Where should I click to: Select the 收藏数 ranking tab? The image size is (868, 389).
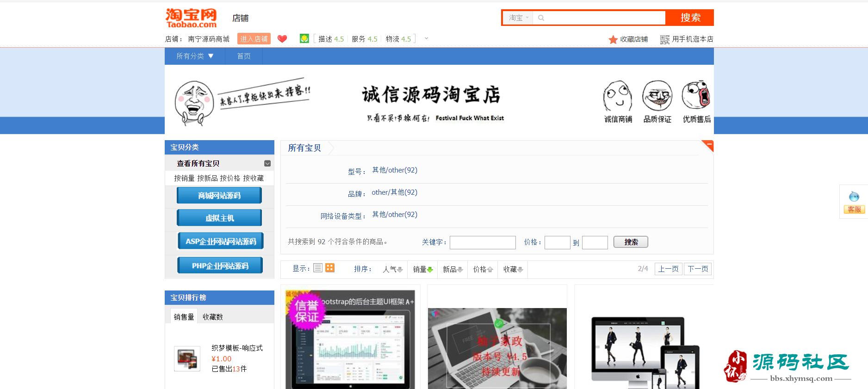tap(213, 317)
